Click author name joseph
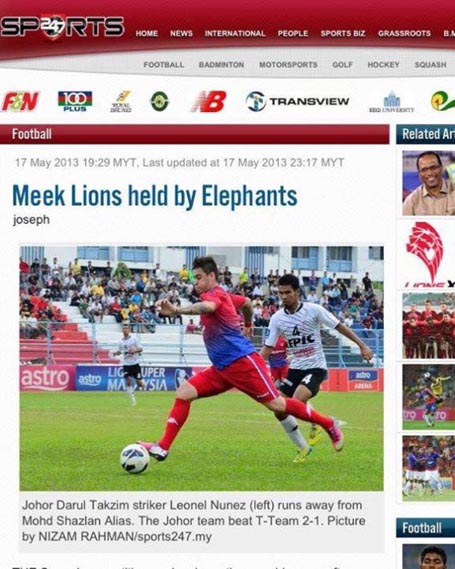This screenshot has height=569, width=455. (31, 220)
